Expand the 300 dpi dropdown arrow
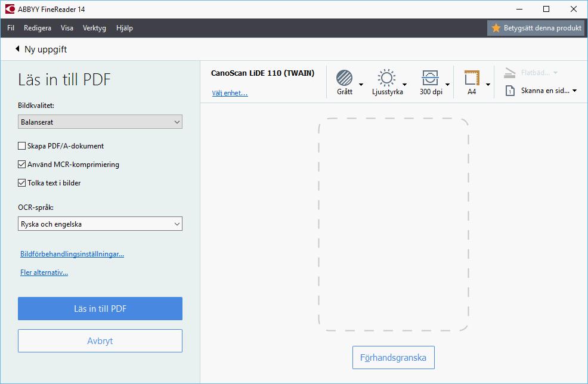The image size is (588, 384). pyautogui.click(x=447, y=85)
